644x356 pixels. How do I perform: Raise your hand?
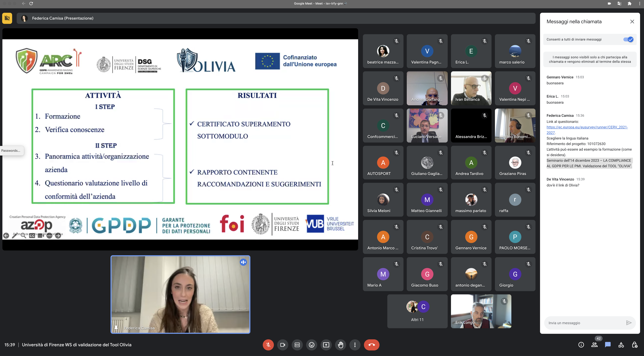pos(340,345)
